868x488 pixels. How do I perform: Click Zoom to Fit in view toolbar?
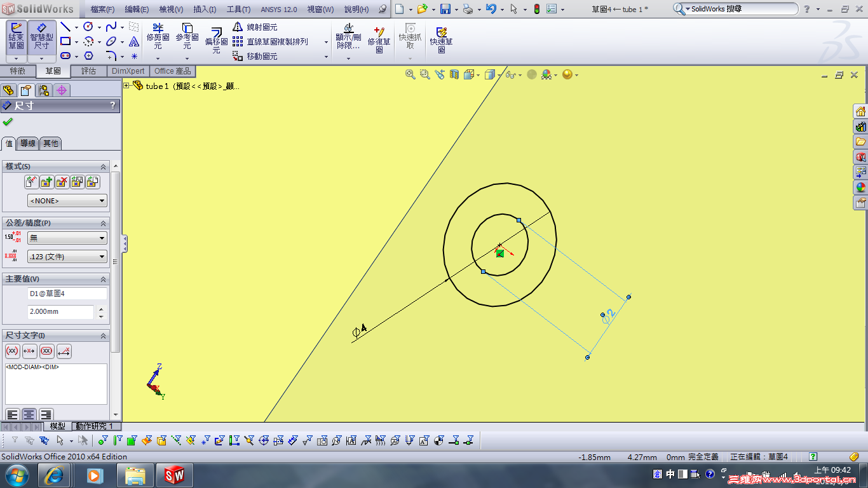coord(410,74)
